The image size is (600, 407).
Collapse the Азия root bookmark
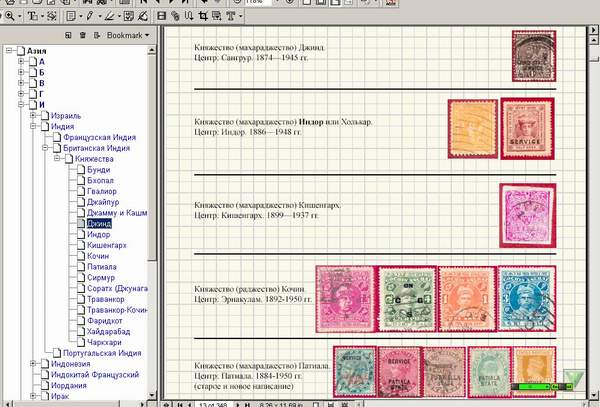click(9, 50)
